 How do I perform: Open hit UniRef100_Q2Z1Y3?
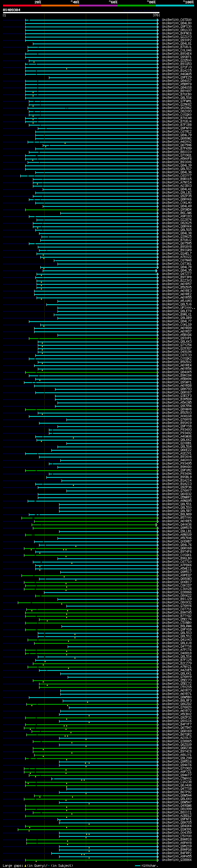[x=176, y=37]
